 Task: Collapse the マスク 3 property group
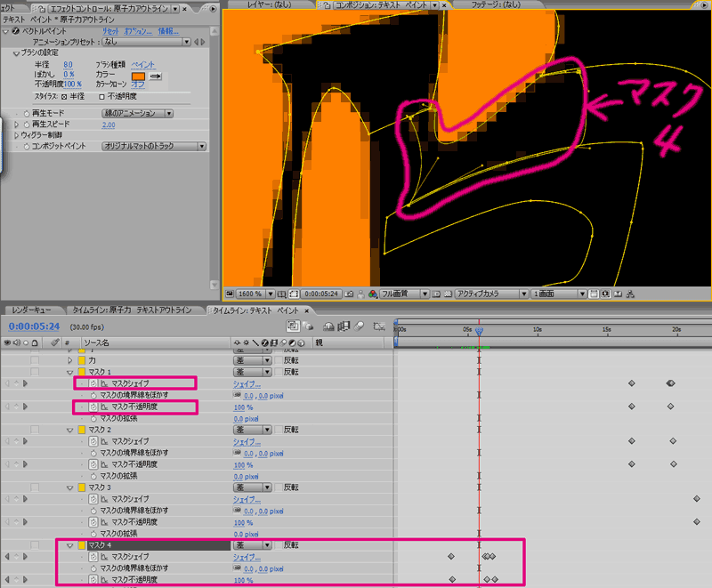[69, 487]
